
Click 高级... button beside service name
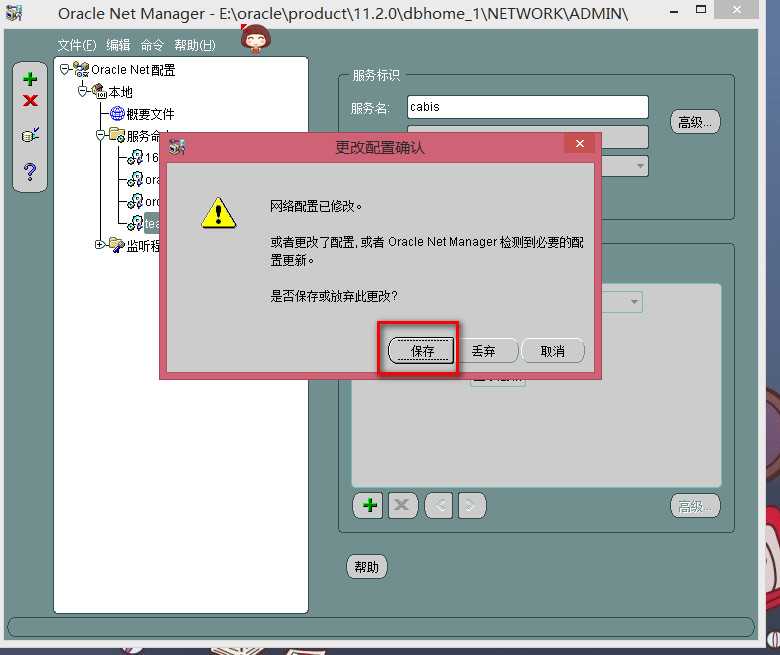coord(695,121)
